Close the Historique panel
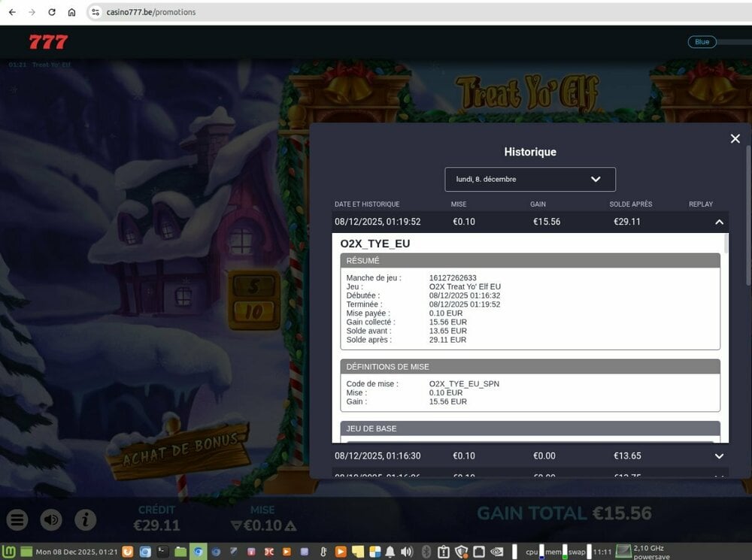 point(735,138)
